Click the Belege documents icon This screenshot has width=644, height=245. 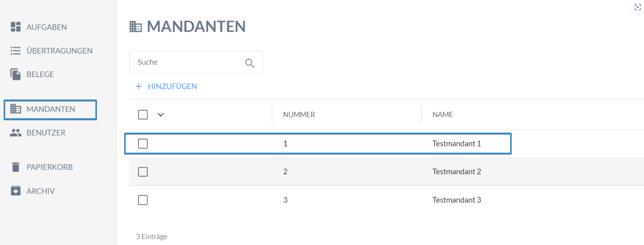tap(15, 74)
